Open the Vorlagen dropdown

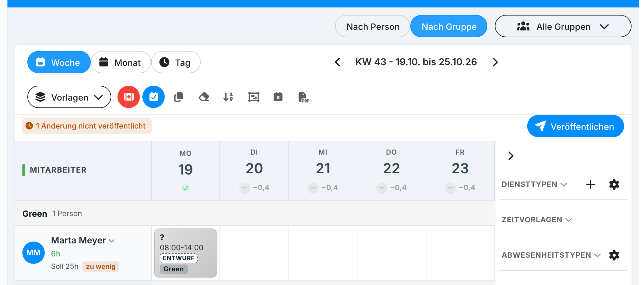coord(69,97)
